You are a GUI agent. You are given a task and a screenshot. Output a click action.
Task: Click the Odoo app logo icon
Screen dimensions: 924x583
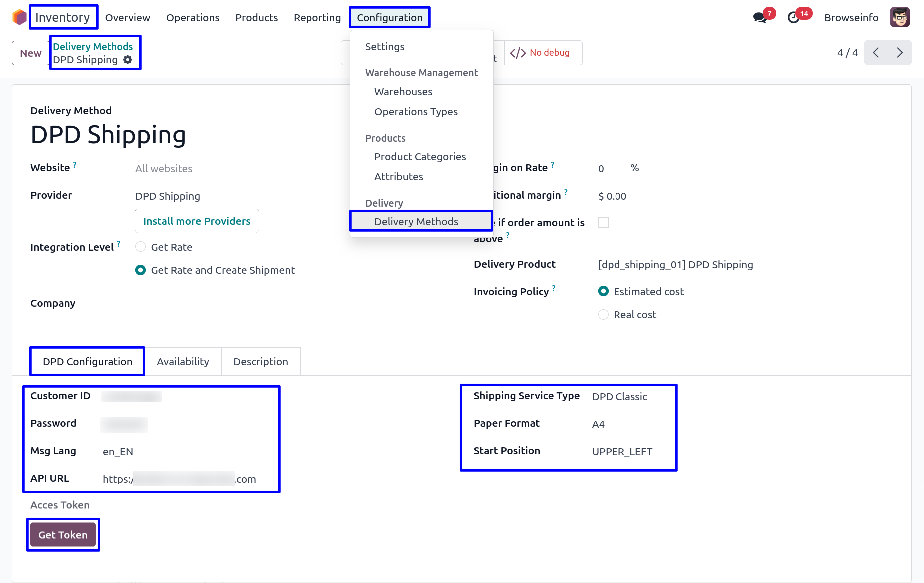[x=19, y=17]
